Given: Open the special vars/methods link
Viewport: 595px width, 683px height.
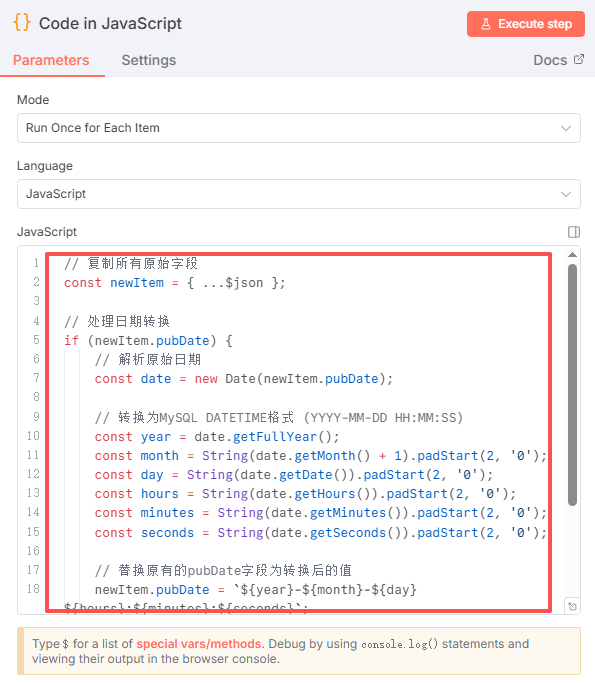Looking at the screenshot, I should click(x=199, y=644).
